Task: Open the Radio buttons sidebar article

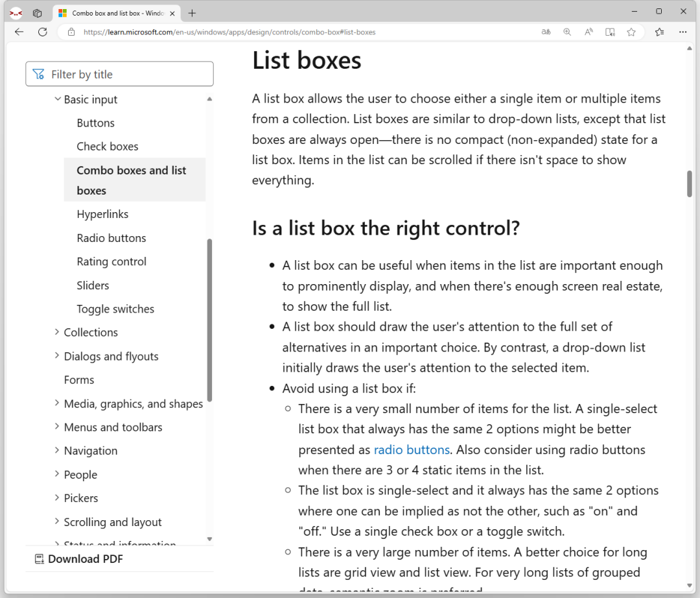Action: click(111, 238)
